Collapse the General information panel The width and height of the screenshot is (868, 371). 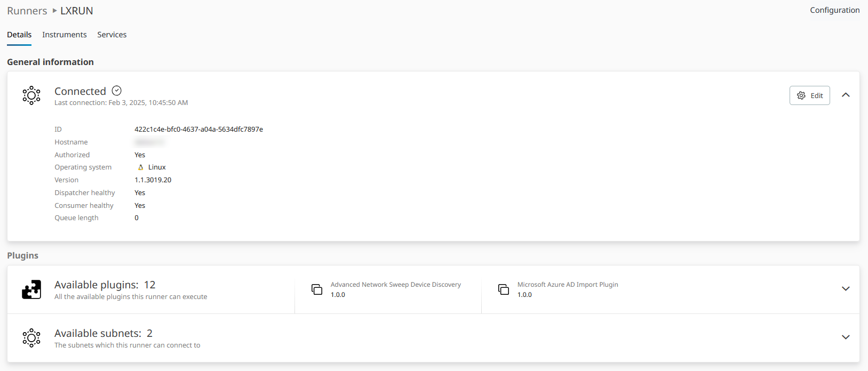[846, 95]
